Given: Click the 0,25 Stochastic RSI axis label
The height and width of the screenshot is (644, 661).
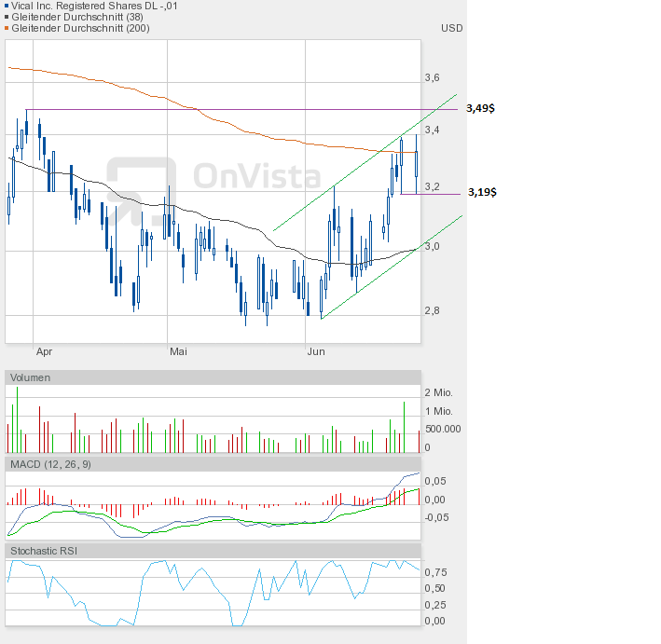Looking at the screenshot, I should pyautogui.click(x=435, y=605).
